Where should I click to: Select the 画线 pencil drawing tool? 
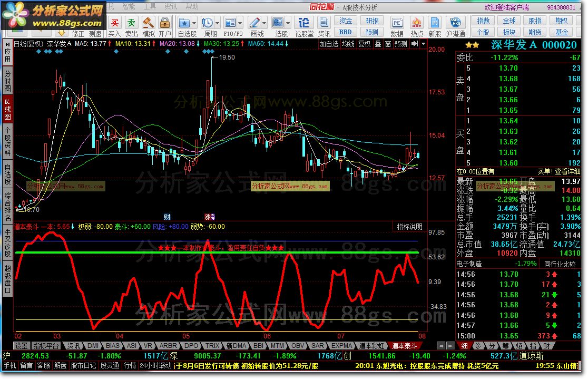pos(254,23)
